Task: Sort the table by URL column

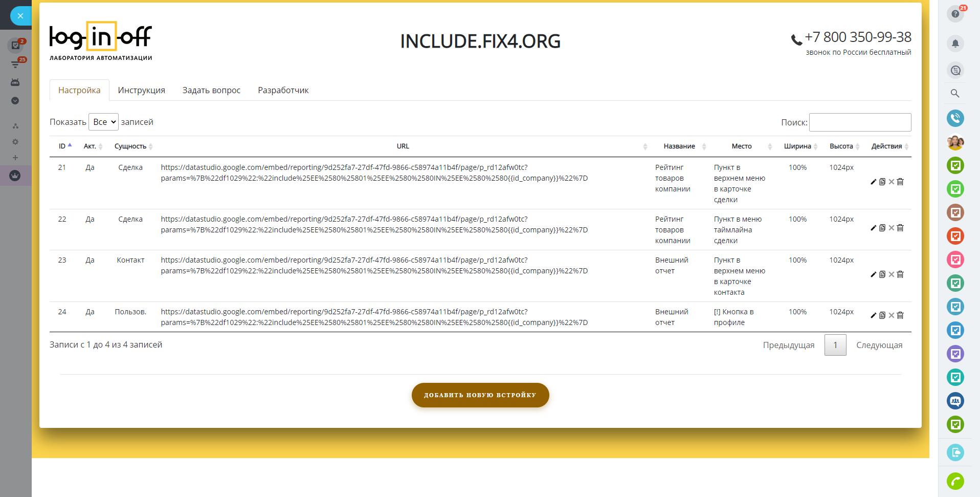Action: pyautogui.click(x=403, y=146)
